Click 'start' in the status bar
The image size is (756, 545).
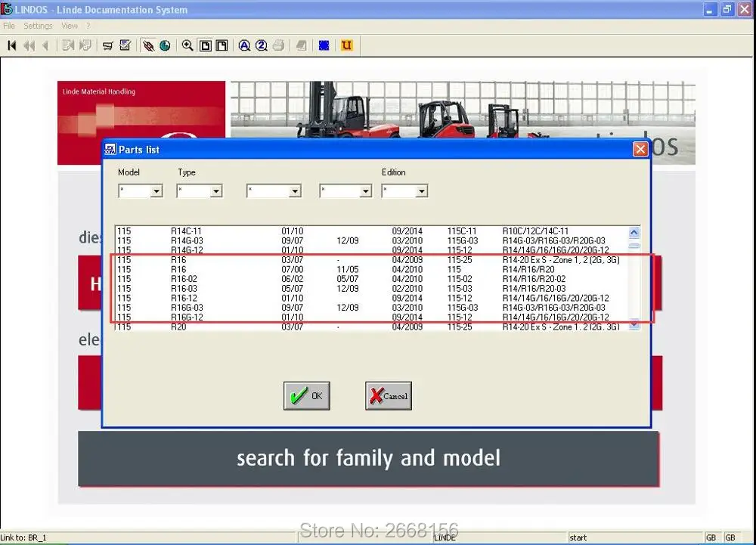pos(578,537)
